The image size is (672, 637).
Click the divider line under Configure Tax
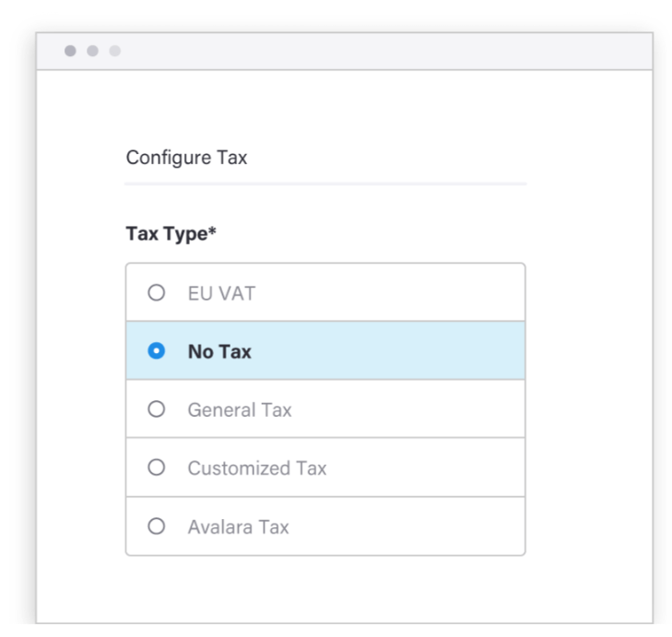click(x=325, y=183)
